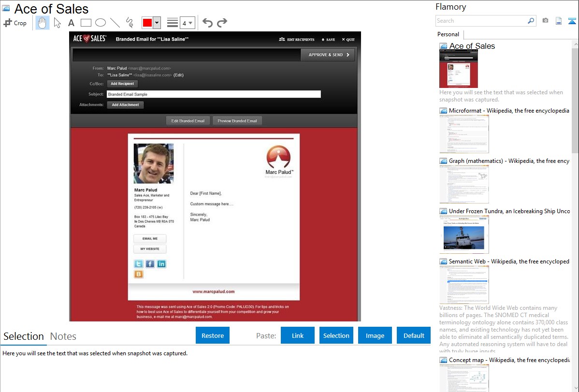Open the Selection tab

pyautogui.click(x=24, y=336)
